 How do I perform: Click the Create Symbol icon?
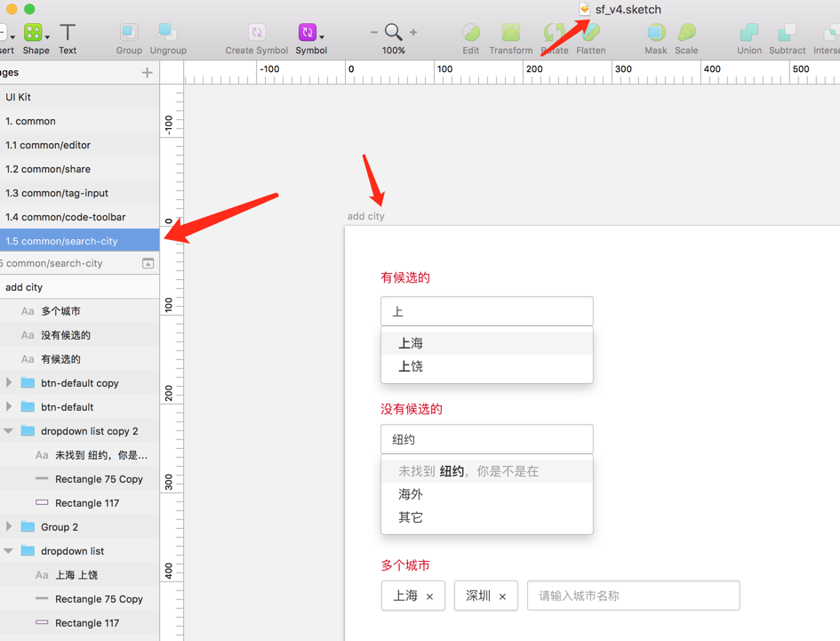click(x=256, y=34)
